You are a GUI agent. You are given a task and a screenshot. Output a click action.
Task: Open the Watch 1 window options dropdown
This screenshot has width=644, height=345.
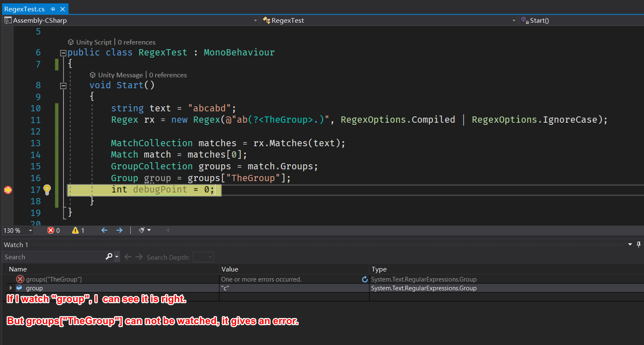click(630, 245)
